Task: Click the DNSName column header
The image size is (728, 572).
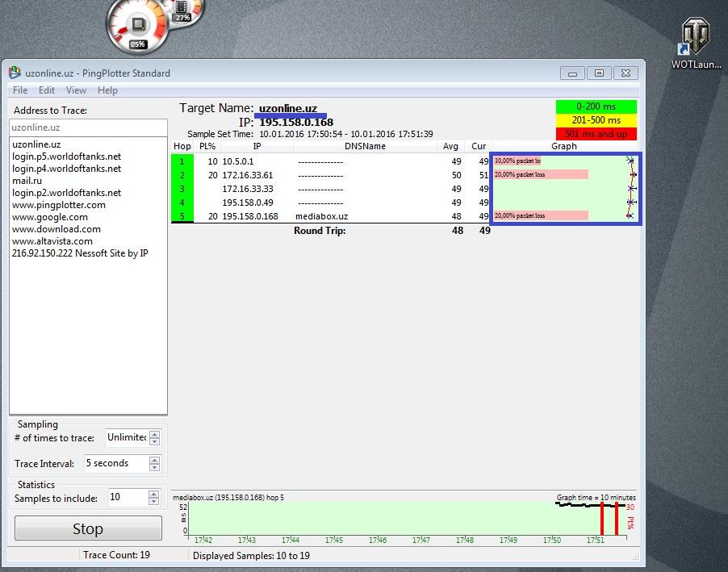Action: point(365,146)
